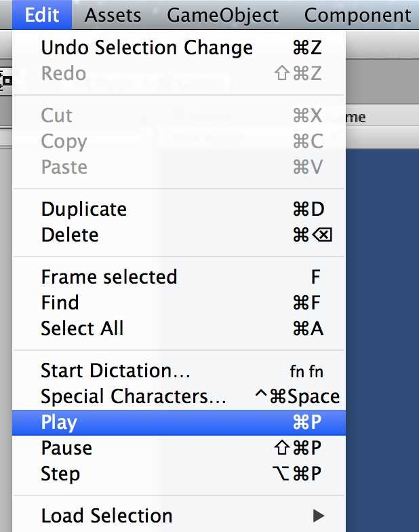The height and width of the screenshot is (532, 419).
Task: Select Pause from Edit menu
Action: [66, 448]
